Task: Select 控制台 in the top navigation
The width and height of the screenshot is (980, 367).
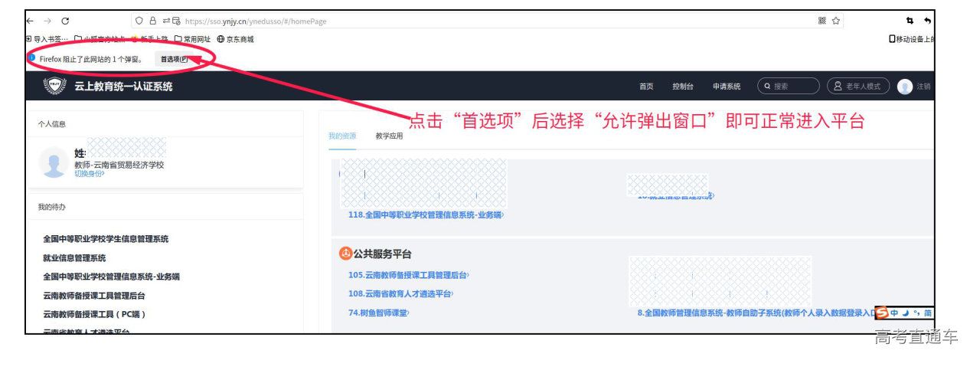Action: pyautogui.click(x=683, y=87)
